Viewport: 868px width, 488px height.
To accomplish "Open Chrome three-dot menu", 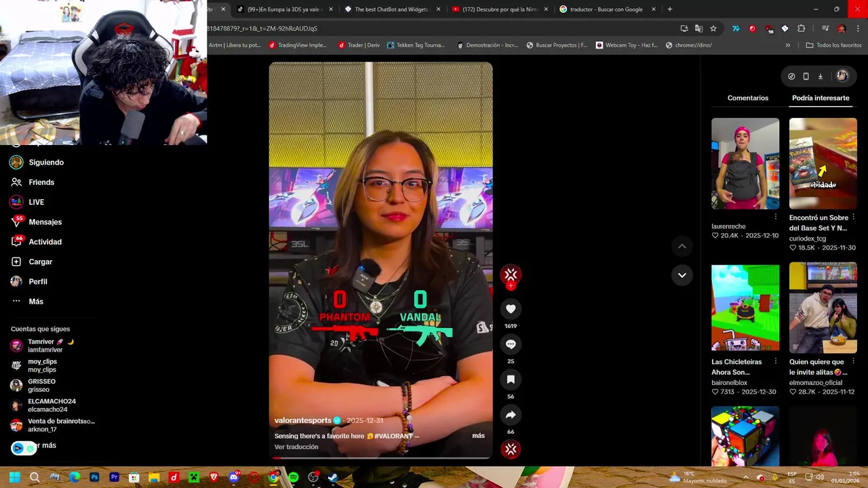I will [859, 28].
